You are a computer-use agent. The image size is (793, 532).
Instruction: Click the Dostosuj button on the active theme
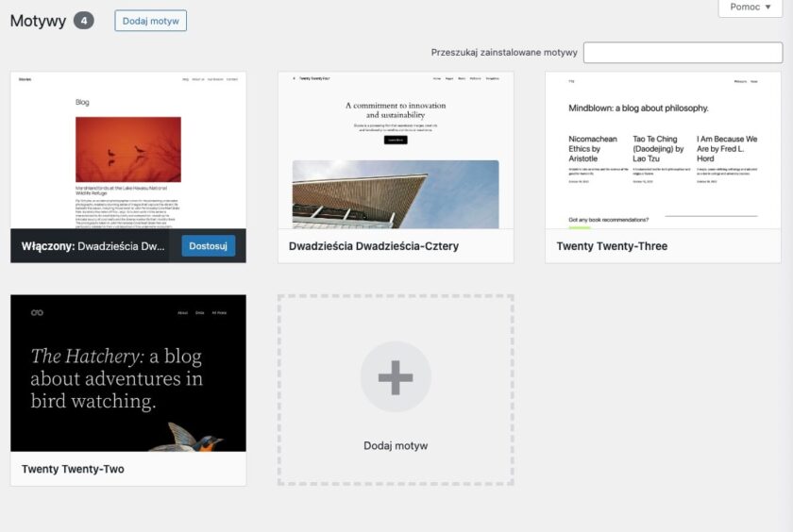point(208,246)
